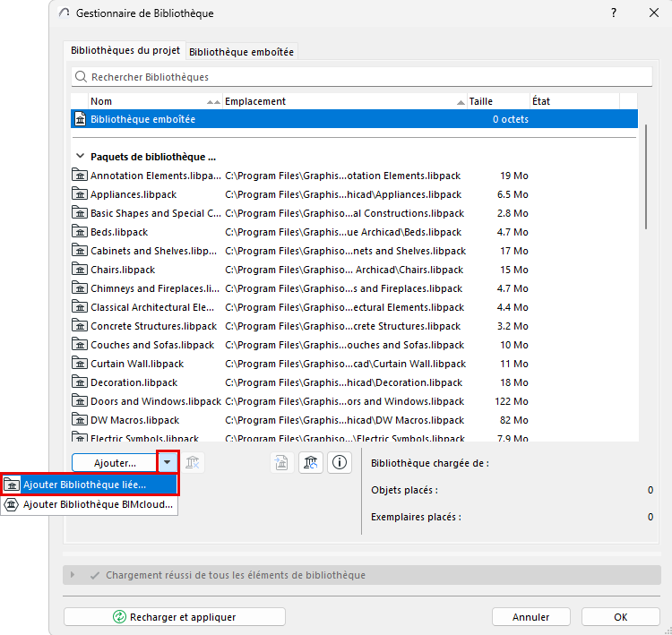Select the Annotation Elements.libpa... row name
This screenshot has height=635, width=672.
point(156,176)
